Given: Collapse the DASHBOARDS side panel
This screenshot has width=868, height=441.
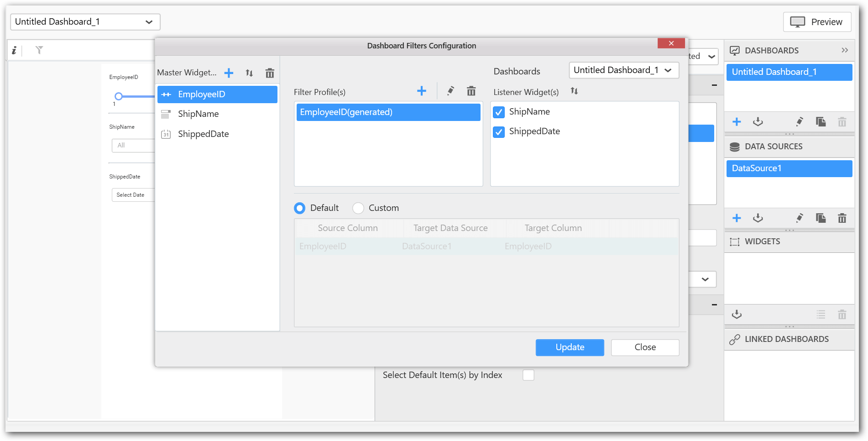Looking at the screenshot, I should [x=844, y=50].
